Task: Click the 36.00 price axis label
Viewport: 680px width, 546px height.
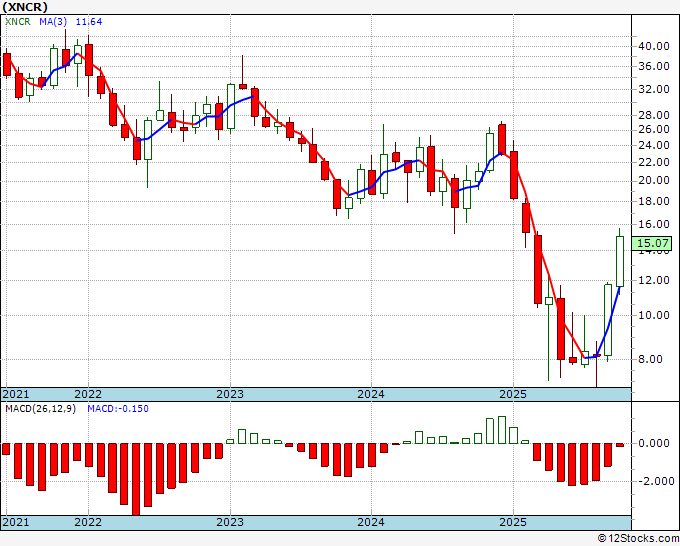Action: [654, 66]
